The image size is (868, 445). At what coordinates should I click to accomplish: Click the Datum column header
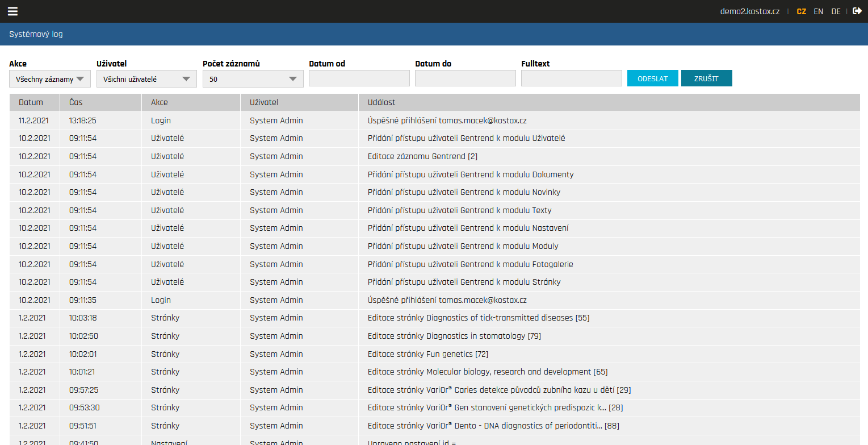(31, 102)
